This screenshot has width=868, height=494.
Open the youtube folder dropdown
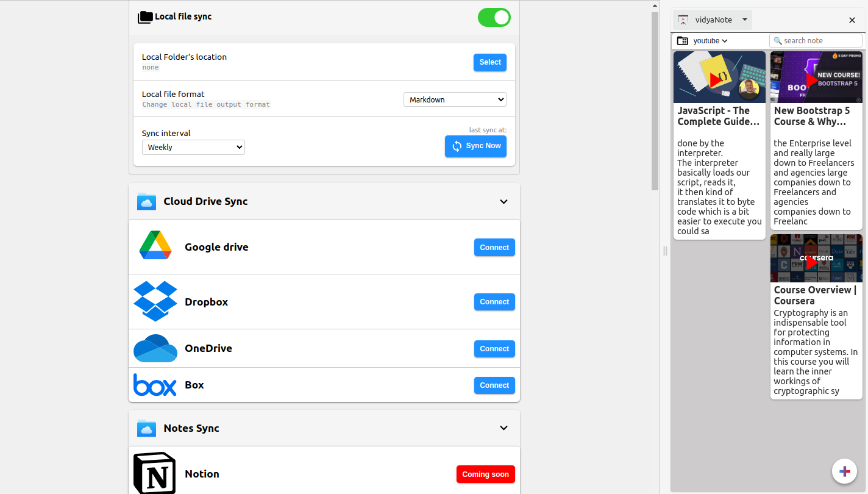coord(710,41)
